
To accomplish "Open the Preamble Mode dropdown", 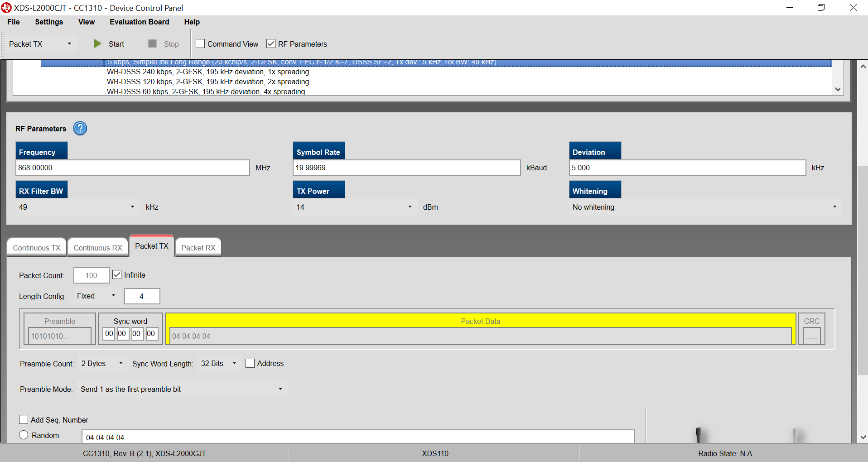I will (x=182, y=389).
